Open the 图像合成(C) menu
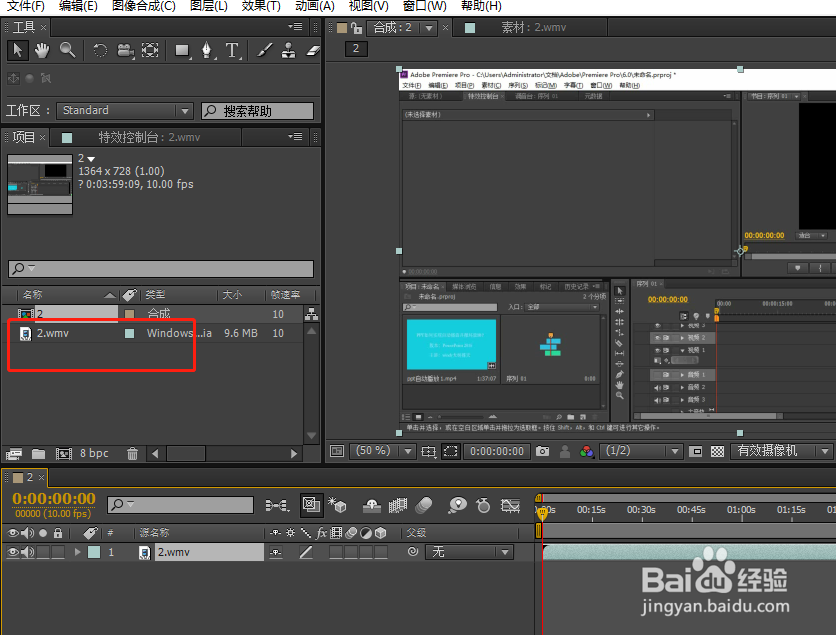Viewport: 836px width, 635px height. (143, 6)
